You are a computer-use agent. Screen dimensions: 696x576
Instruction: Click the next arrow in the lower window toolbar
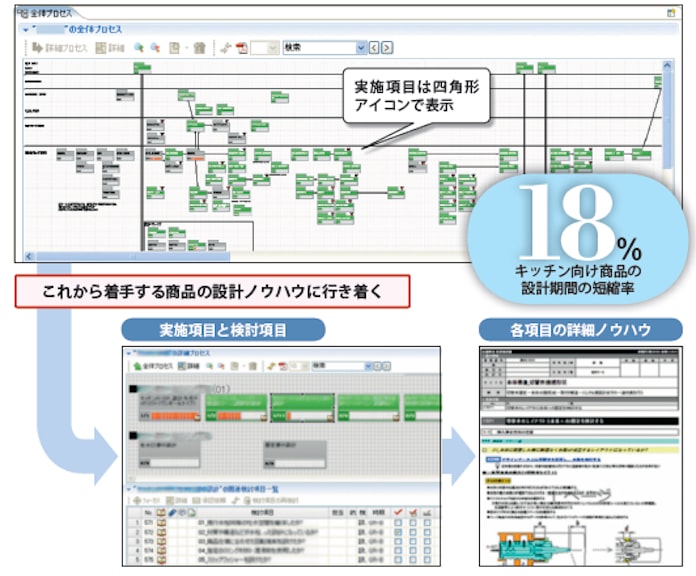click(386, 366)
